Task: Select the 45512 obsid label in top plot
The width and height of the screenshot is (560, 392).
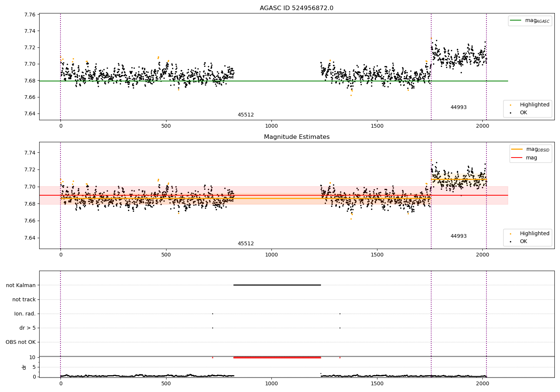Action: click(246, 115)
